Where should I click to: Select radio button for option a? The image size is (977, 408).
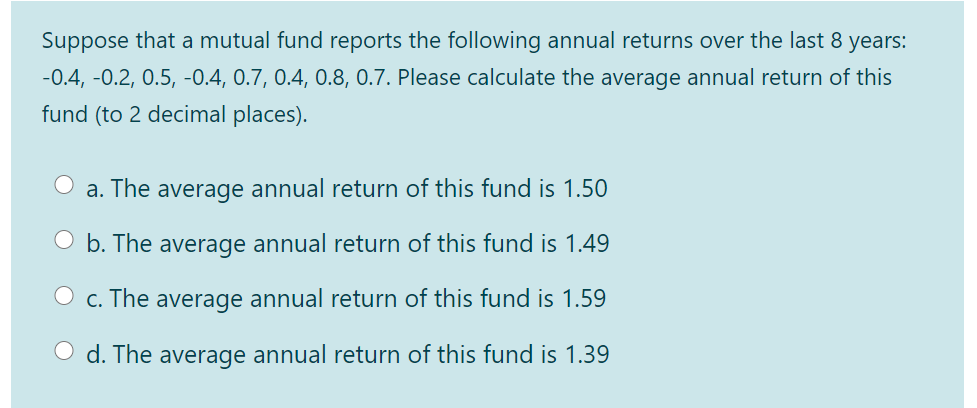64,184
